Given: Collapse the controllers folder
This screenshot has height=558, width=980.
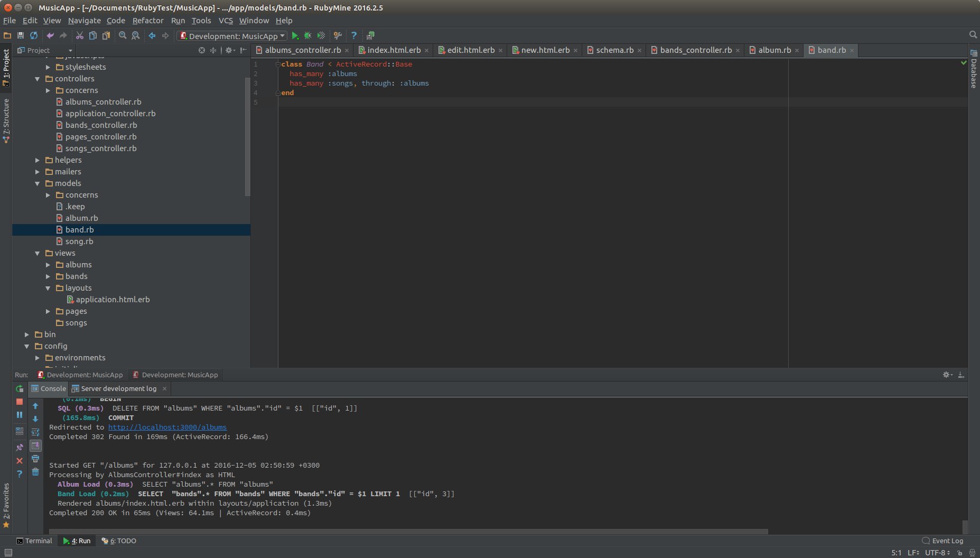Looking at the screenshot, I should coord(38,79).
